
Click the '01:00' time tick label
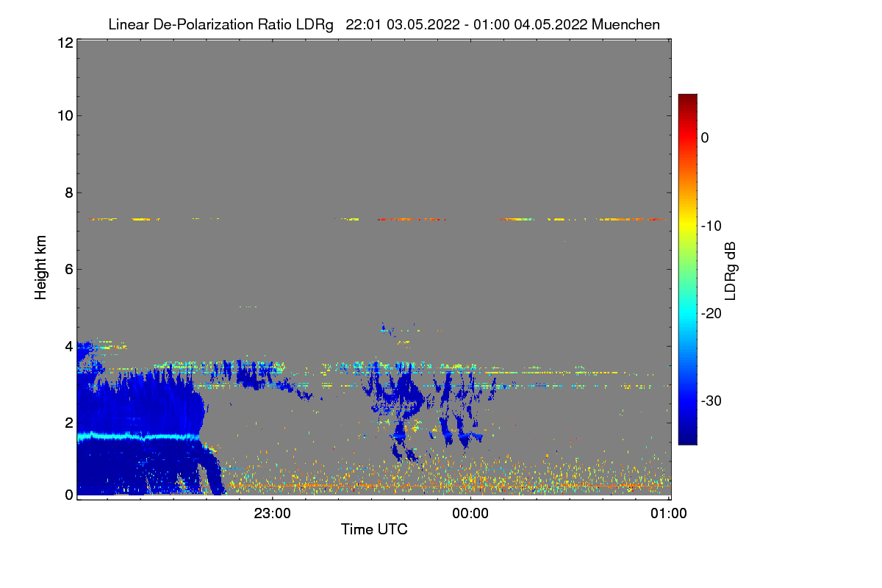click(x=669, y=514)
